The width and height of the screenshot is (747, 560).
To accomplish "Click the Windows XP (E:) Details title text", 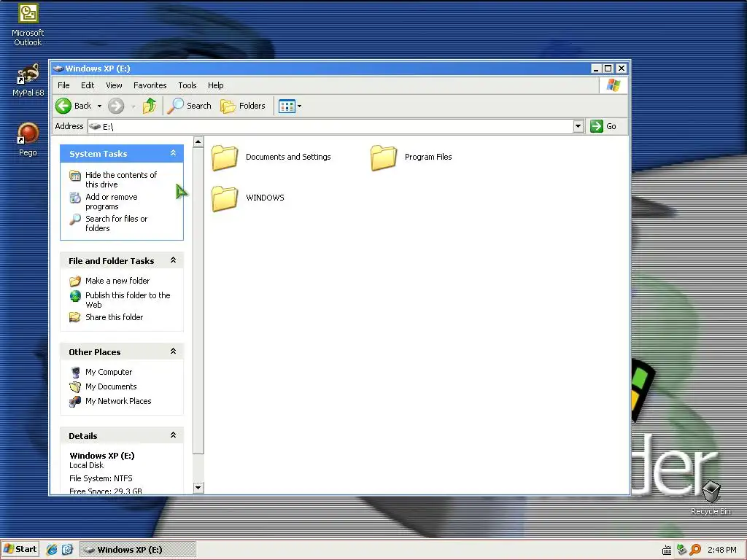I will click(x=102, y=456).
